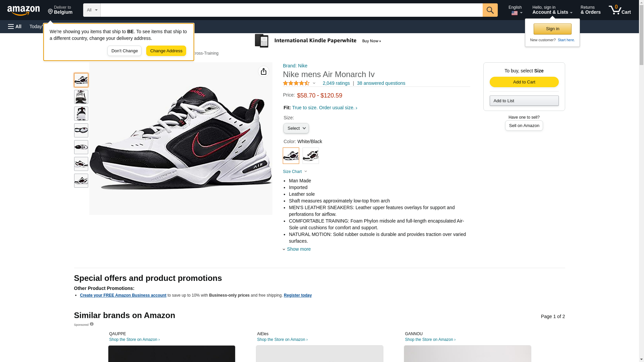Open the 2,049 ratings link

[x=336, y=83]
